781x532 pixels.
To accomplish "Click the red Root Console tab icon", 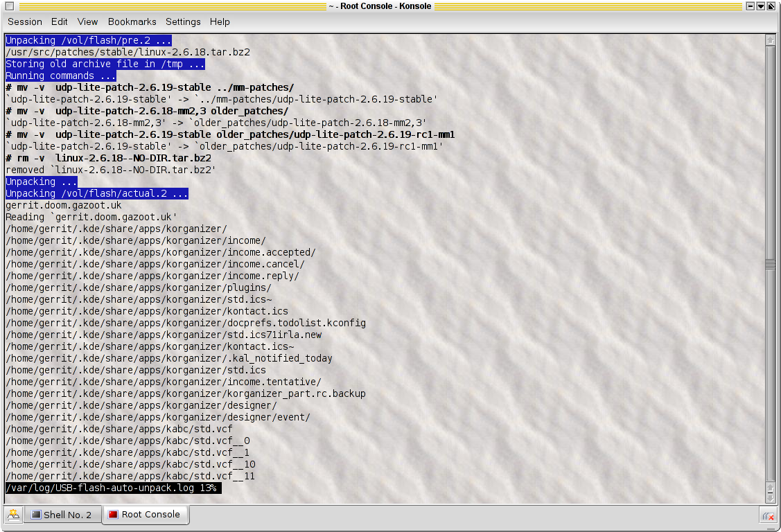I will [112, 515].
